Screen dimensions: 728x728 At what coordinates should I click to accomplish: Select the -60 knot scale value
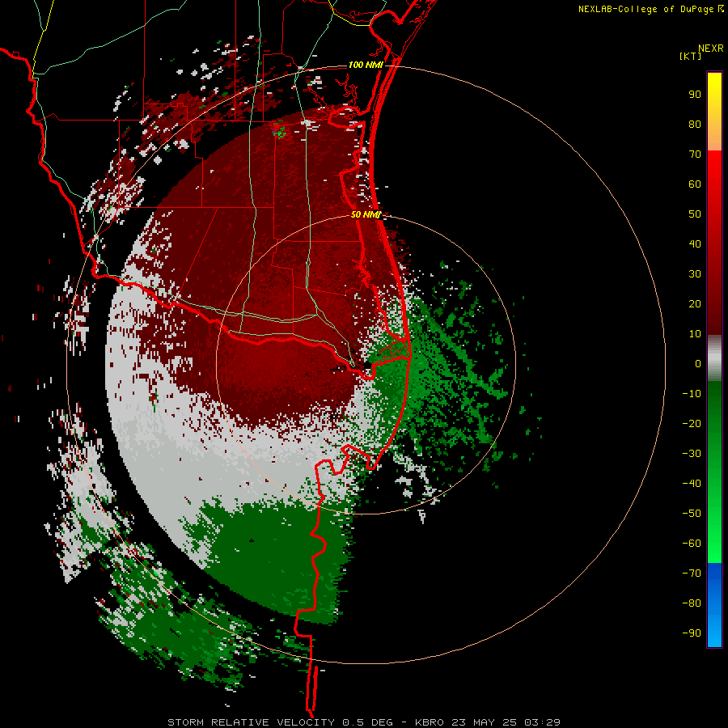(x=692, y=544)
